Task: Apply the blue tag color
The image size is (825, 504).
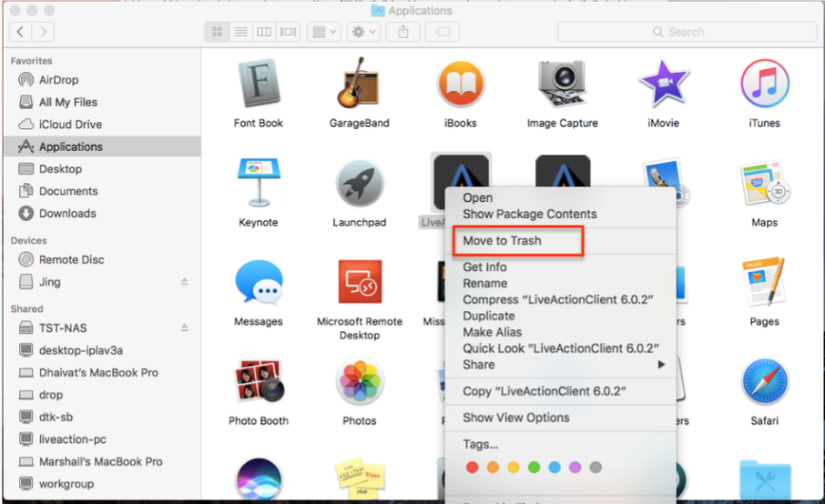Action: pyautogui.click(x=554, y=468)
